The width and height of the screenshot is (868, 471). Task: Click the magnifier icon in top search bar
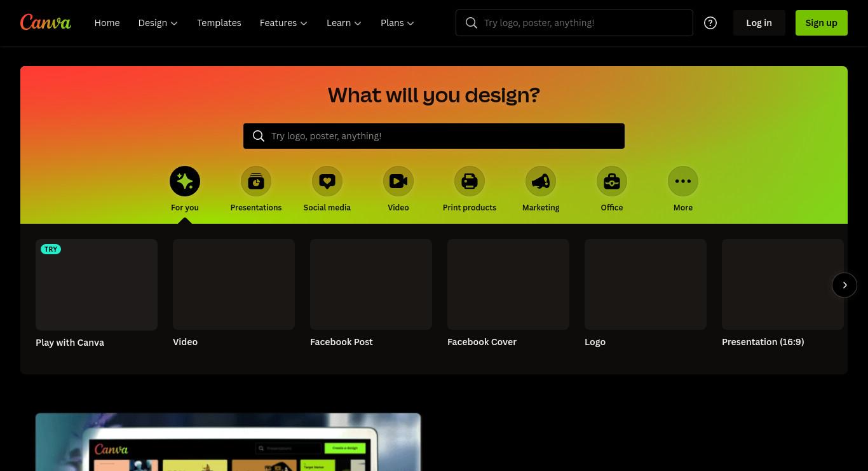[x=471, y=23]
